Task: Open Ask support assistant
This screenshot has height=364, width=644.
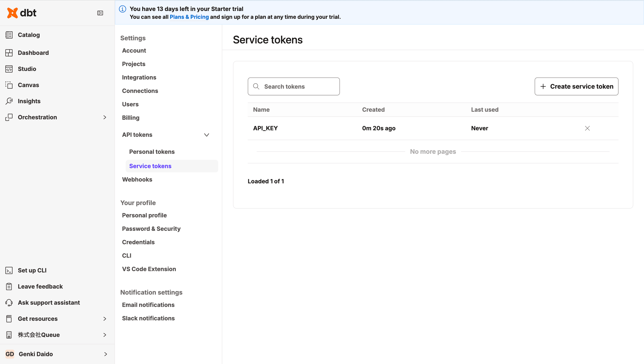Action: (x=49, y=302)
